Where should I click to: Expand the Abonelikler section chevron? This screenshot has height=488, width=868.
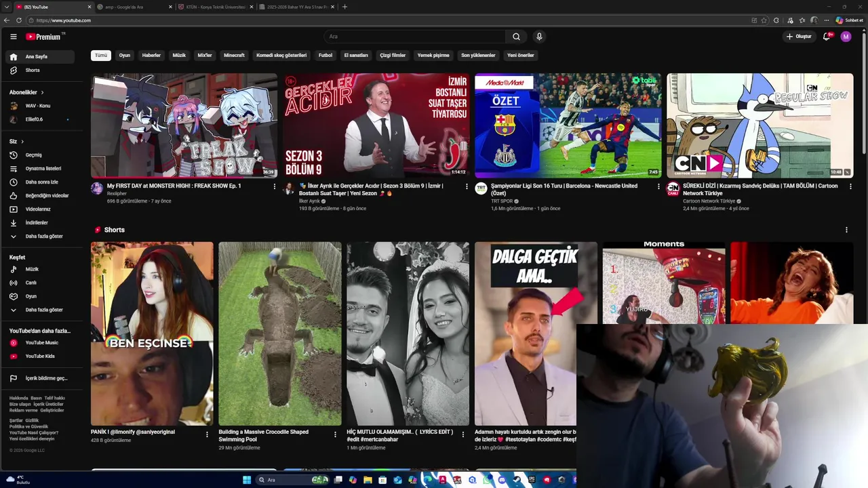(x=42, y=92)
